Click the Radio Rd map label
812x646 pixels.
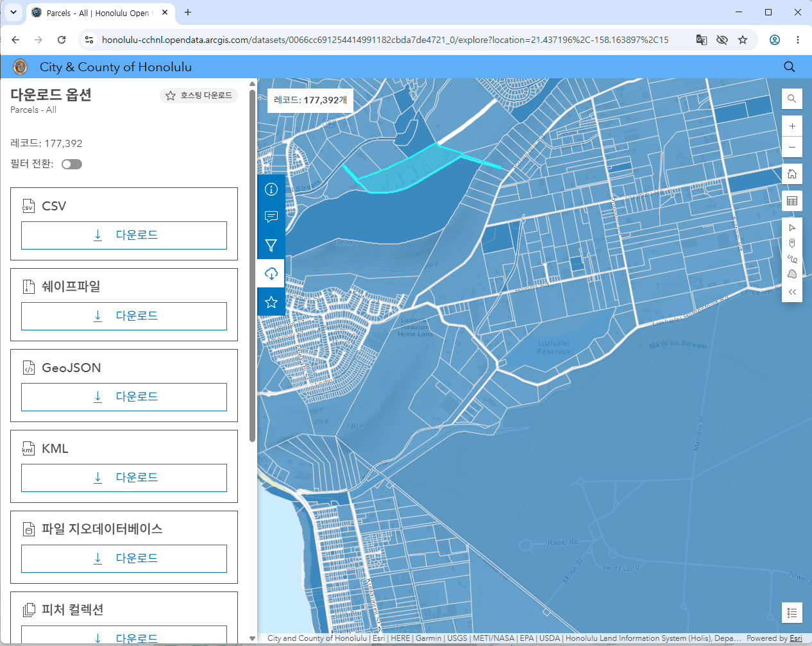click(563, 543)
